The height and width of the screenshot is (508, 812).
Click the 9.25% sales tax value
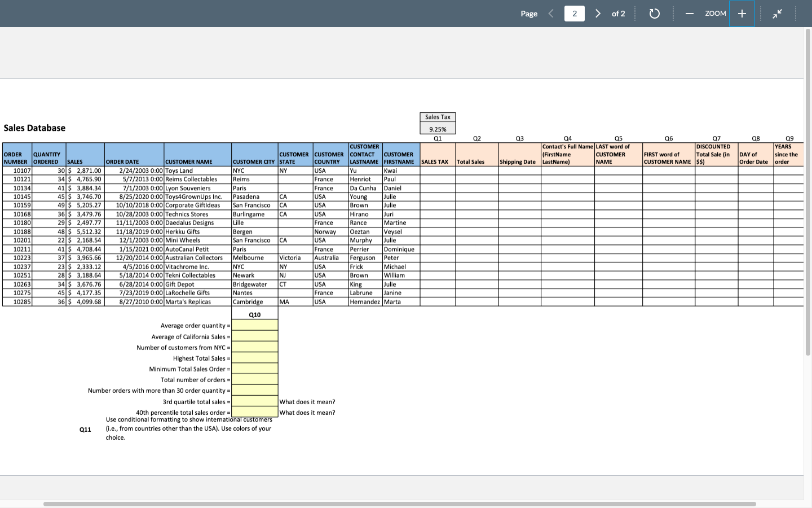pos(438,129)
